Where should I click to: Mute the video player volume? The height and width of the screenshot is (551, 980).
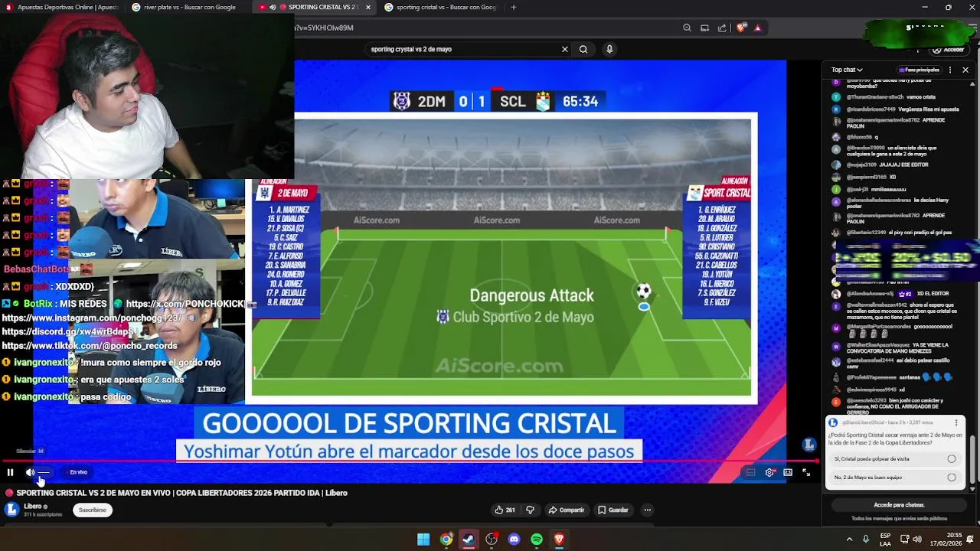click(x=30, y=472)
